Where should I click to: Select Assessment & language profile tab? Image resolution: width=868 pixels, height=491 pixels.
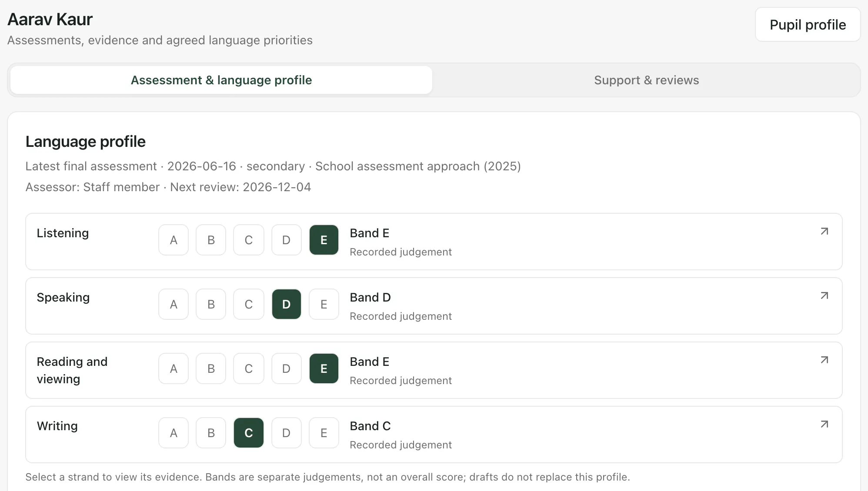click(221, 80)
